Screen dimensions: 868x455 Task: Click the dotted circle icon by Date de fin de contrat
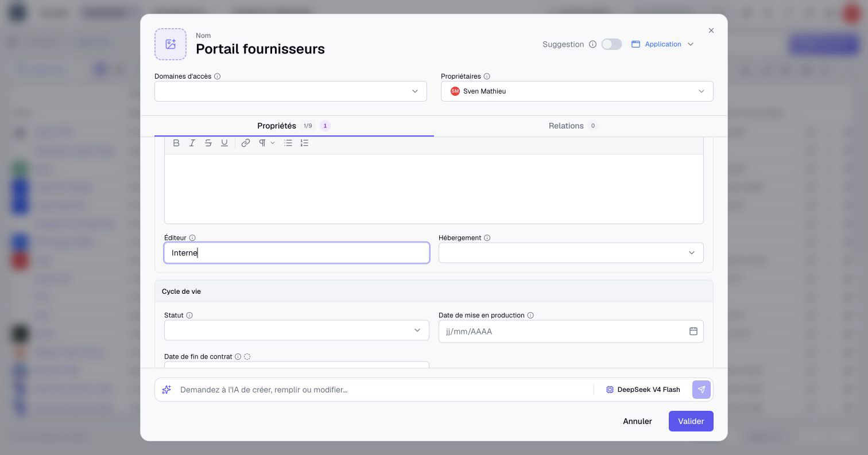click(247, 357)
